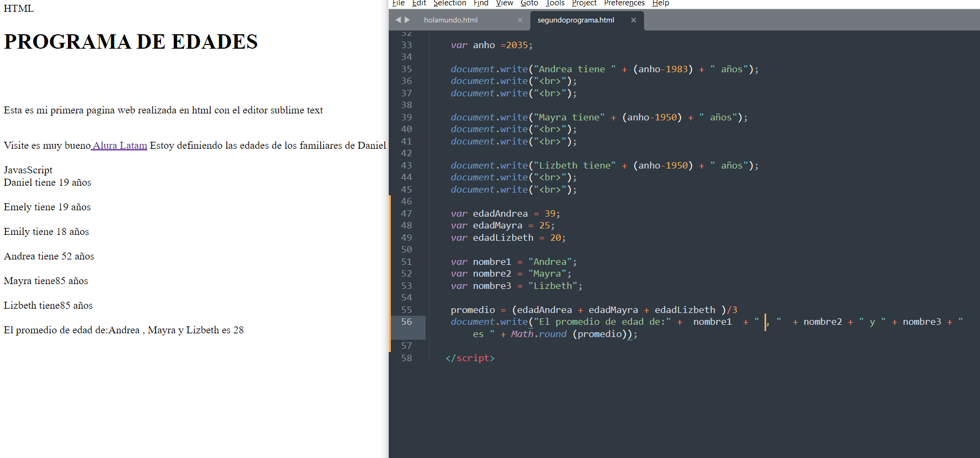Click the 'var edadLizbeth = 20;' line

[x=508, y=238]
